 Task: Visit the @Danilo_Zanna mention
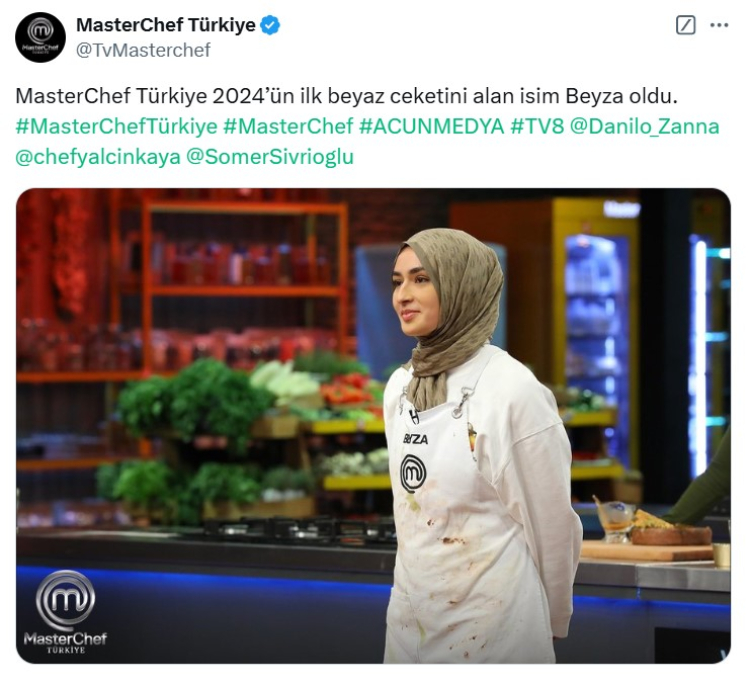[645, 127]
